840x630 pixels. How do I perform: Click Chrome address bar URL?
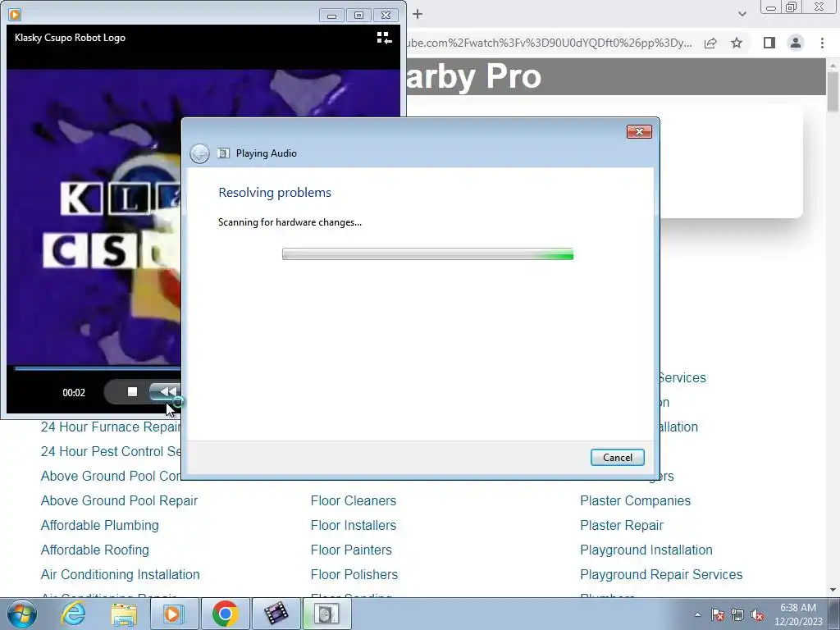(549, 43)
